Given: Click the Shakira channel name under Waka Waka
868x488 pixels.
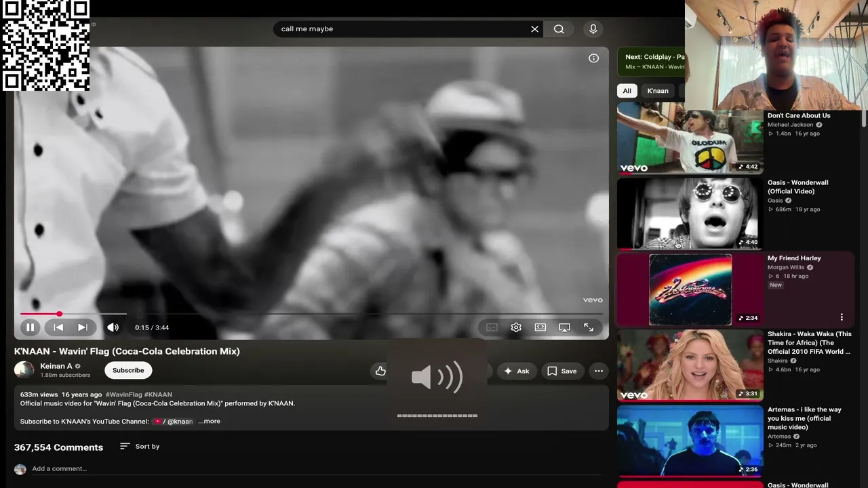Looking at the screenshot, I should (x=778, y=361).
